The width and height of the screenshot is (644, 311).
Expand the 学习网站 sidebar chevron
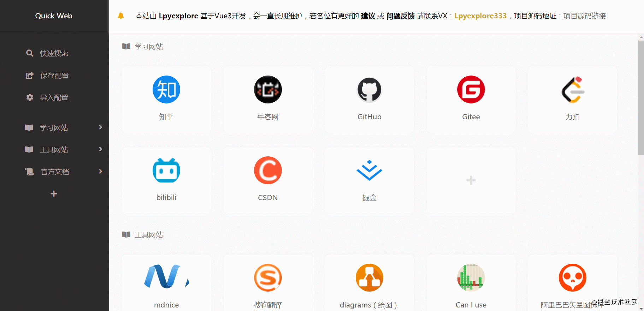101,127
